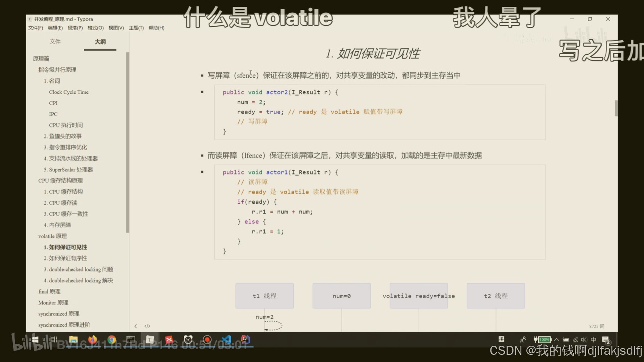Image resolution: width=644 pixels, height=362 pixels.
Task: Open the terminal app on the taskbar
Action: tap(131, 340)
